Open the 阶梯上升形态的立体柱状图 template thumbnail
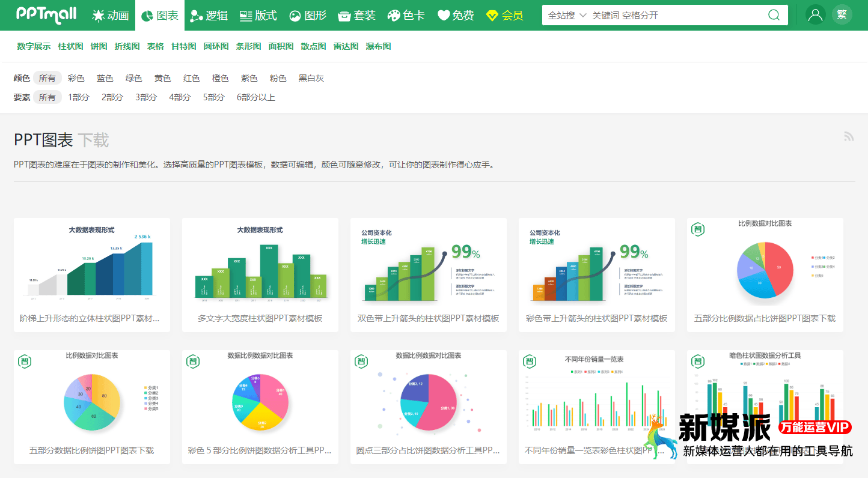Viewport: 868px width, 478px height. [x=92, y=263]
